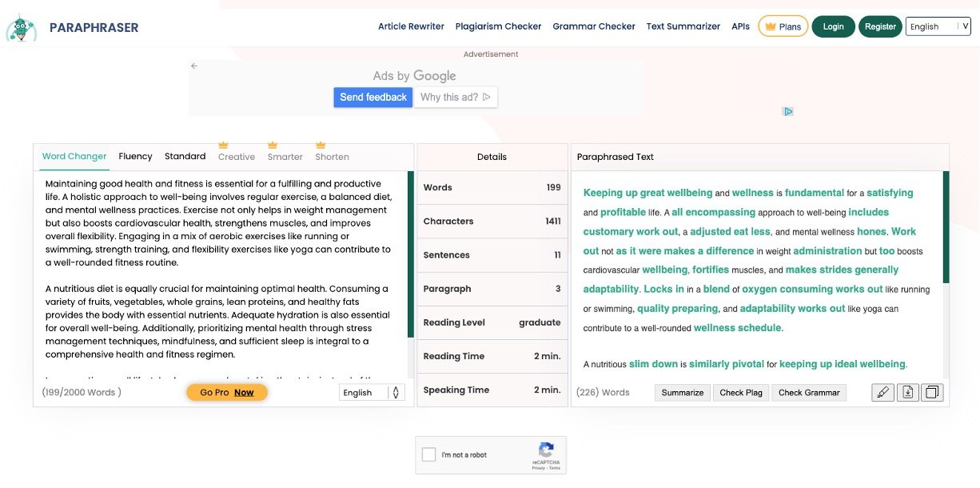
Task: Click the highlighted word 'profitable'
Action: tap(623, 212)
